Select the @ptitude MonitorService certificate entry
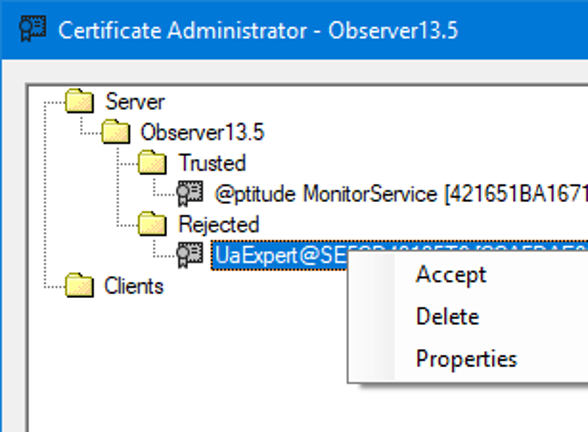Screen dimensions: 588x432 tap(401, 194)
